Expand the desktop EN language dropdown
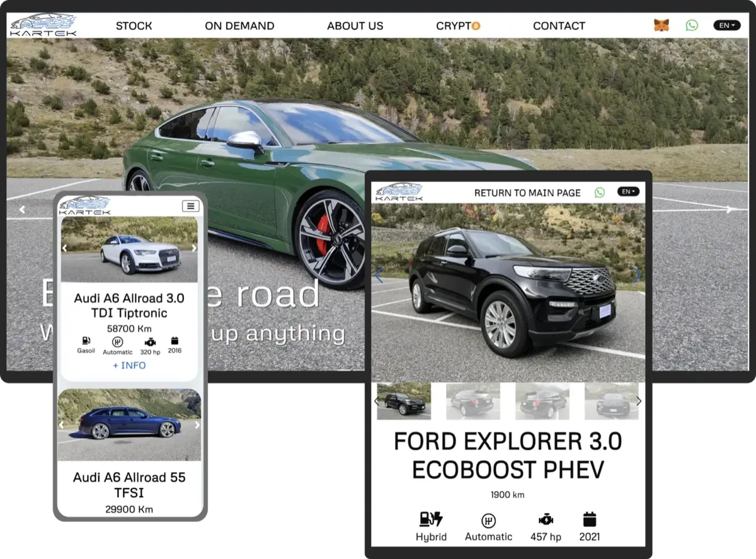The image size is (756, 559). (x=726, y=26)
